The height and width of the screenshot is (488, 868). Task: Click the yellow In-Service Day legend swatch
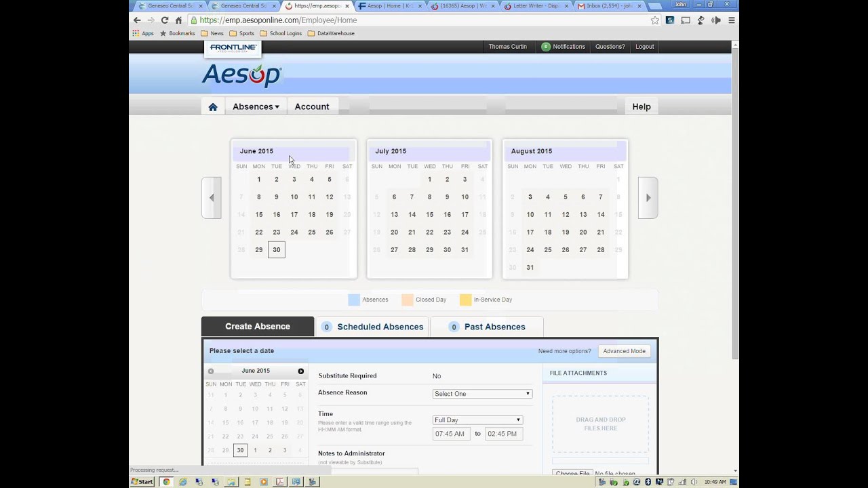coord(465,300)
